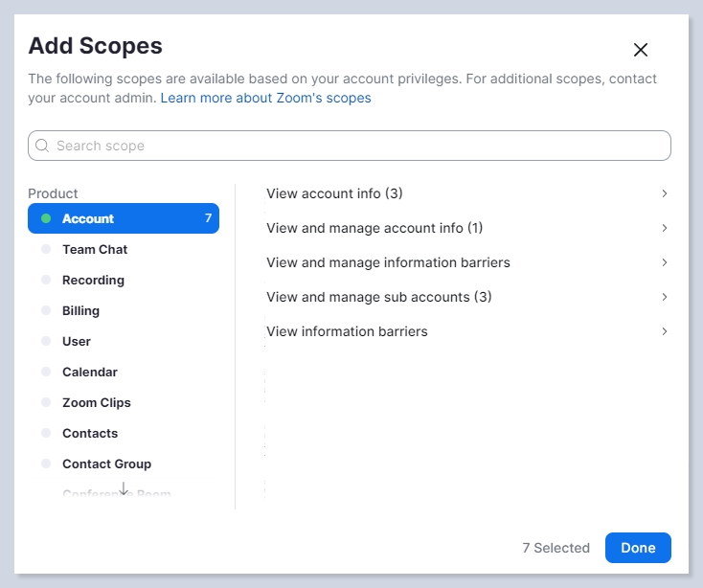Viewport: 703px width, 588px height.
Task: Open the User scopes category
Action: [77, 341]
